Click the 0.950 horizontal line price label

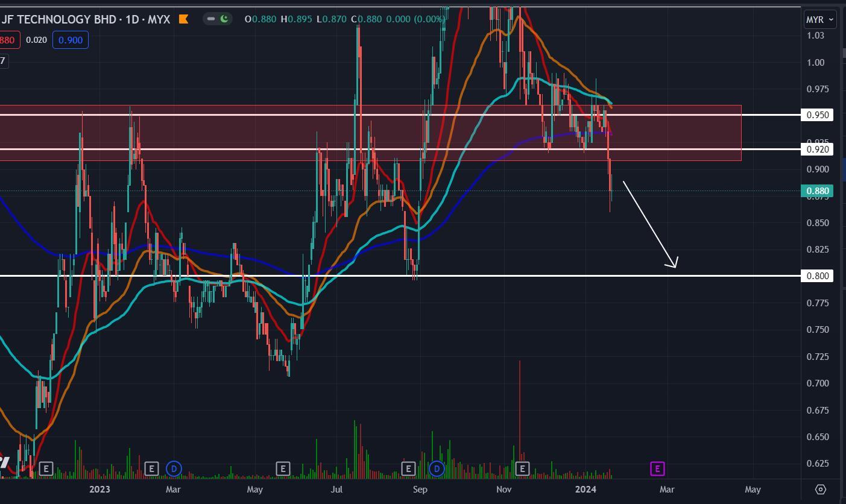coord(816,115)
